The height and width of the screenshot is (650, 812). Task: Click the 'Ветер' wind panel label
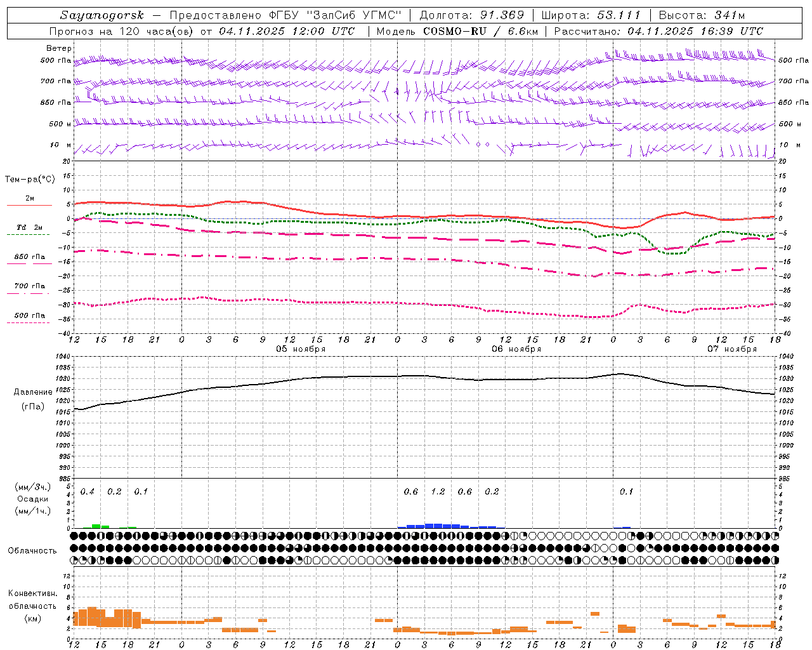(59, 48)
